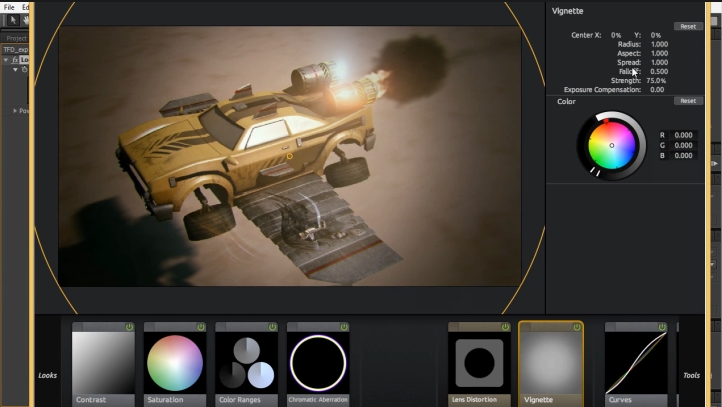Select the TFD_exp item
This screenshot has height=407, width=722.
[16, 49]
